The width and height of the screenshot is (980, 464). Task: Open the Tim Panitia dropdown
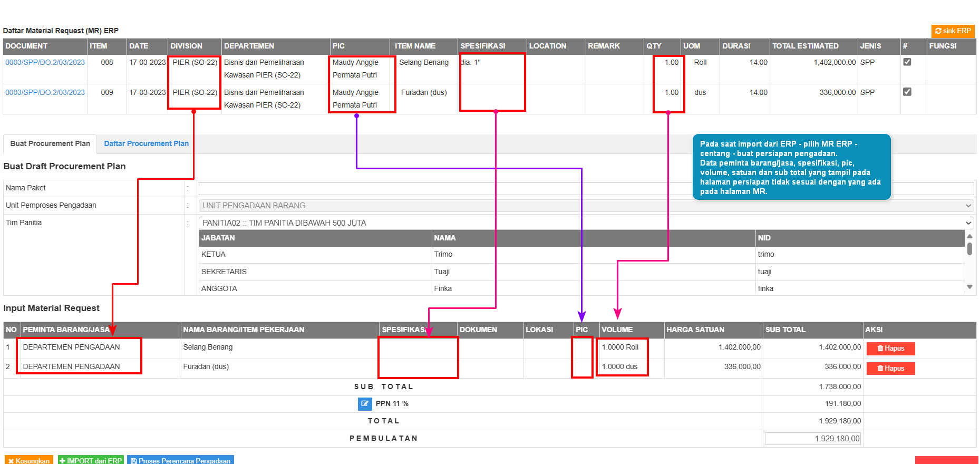pyautogui.click(x=586, y=223)
